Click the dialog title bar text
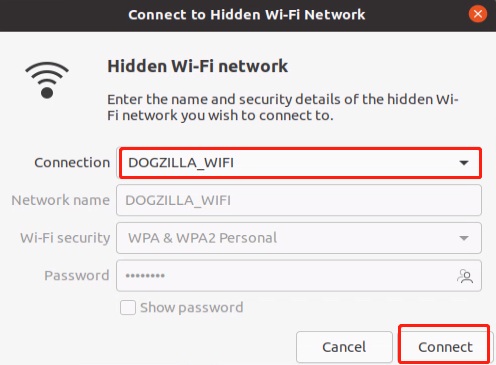 click(x=247, y=15)
